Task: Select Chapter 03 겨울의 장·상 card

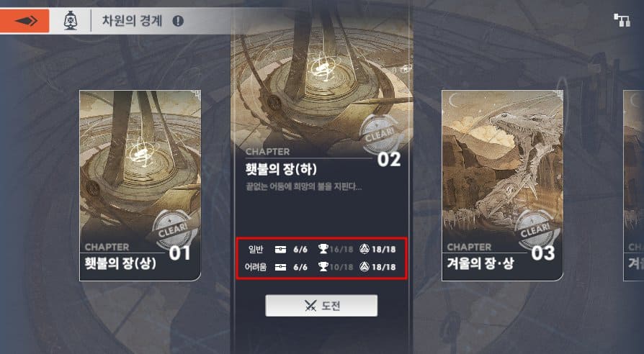Action: click(x=502, y=186)
